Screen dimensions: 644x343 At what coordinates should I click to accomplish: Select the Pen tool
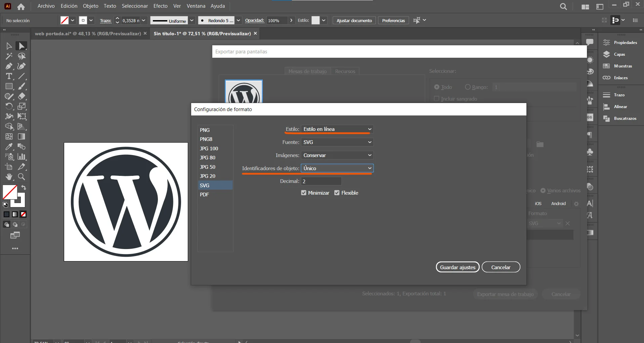click(x=9, y=66)
